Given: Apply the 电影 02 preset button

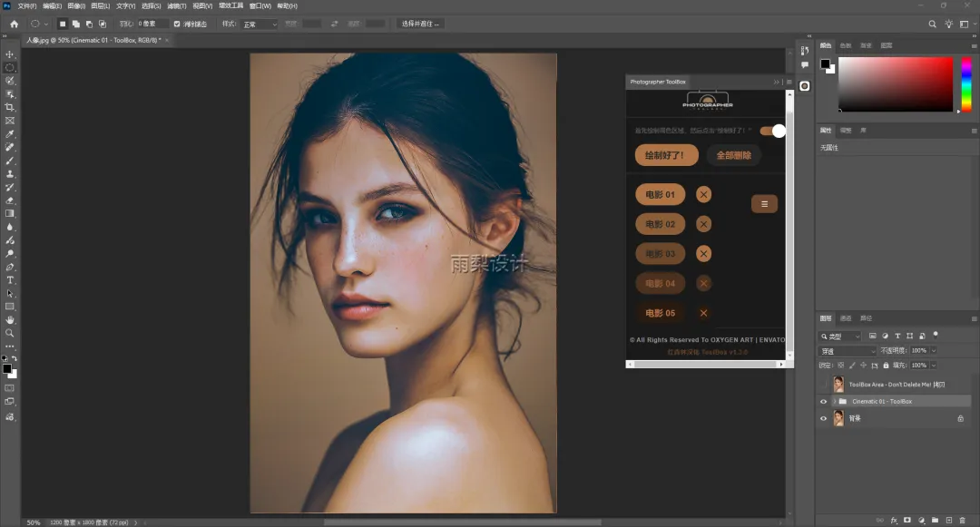Looking at the screenshot, I should pos(660,224).
